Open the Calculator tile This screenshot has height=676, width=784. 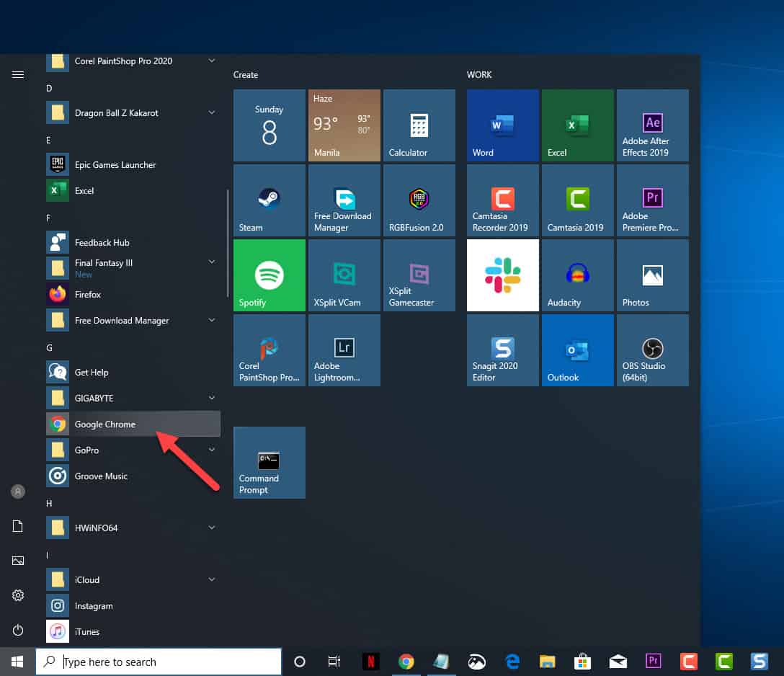tap(419, 125)
